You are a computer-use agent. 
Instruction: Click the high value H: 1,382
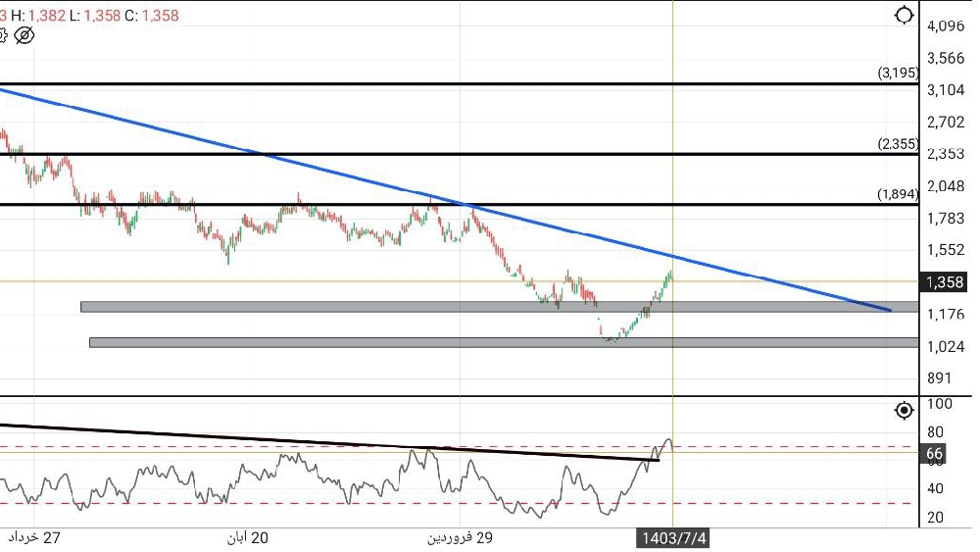click(38, 15)
